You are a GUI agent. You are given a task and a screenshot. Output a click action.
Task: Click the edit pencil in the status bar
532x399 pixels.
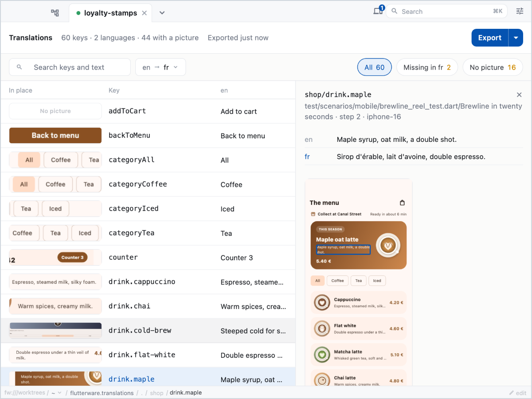tap(517, 393)
